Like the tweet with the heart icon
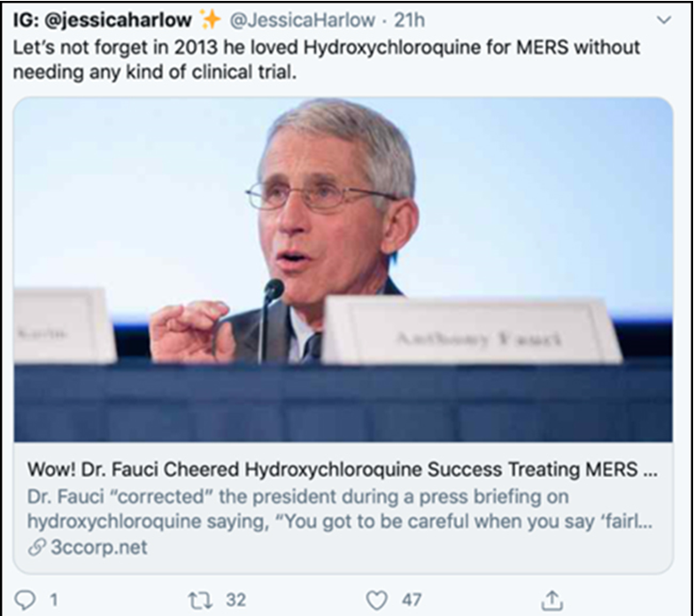This screenshot has width=694, height=616. [377, 600]
